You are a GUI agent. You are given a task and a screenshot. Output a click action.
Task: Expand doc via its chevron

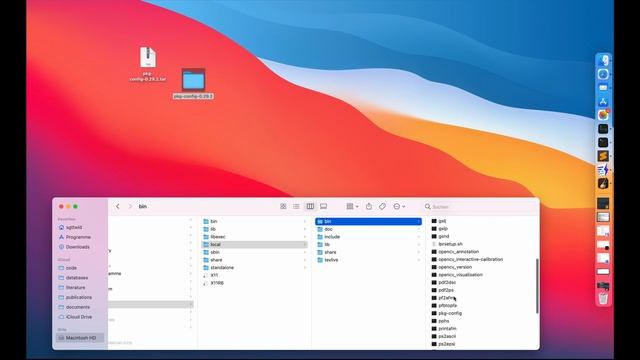(419, 229)
